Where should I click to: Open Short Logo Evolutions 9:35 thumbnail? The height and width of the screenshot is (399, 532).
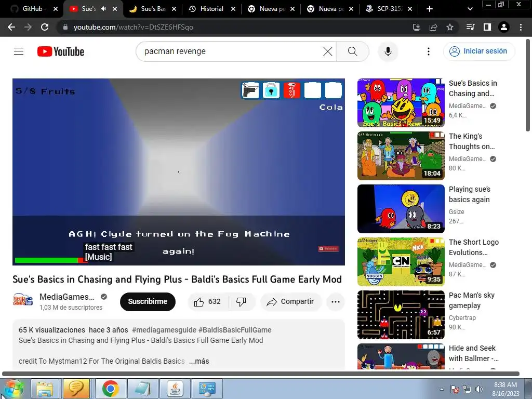pyautogui.click(x=401, y=262)
